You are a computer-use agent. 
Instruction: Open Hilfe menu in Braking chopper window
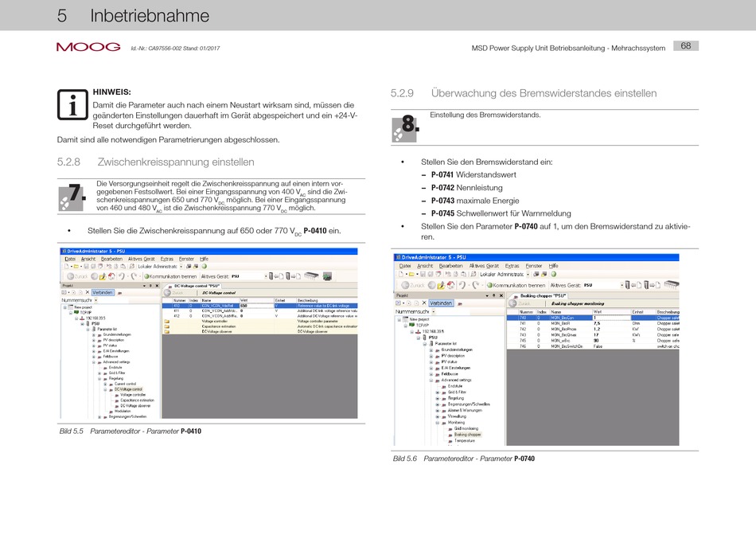[553, 266]
